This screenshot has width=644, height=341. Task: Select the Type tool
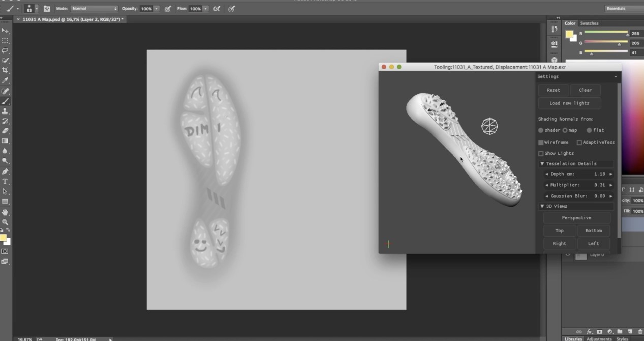5,182
